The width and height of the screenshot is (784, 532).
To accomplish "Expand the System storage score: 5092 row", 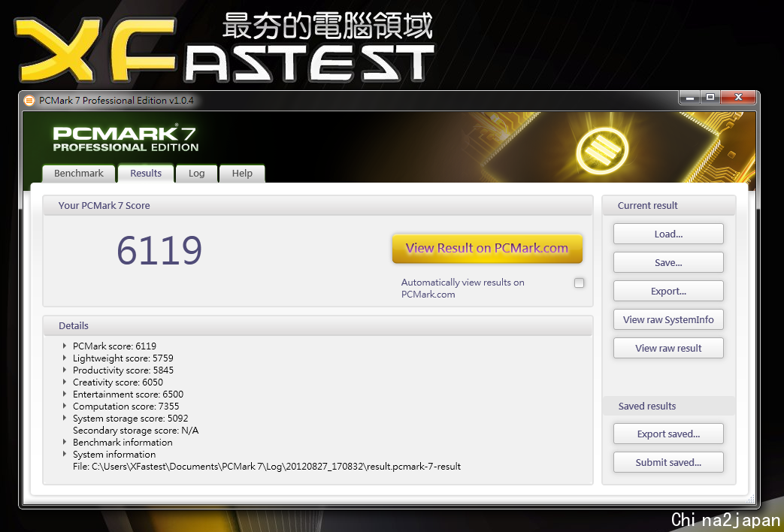I will tap(65, 418).
